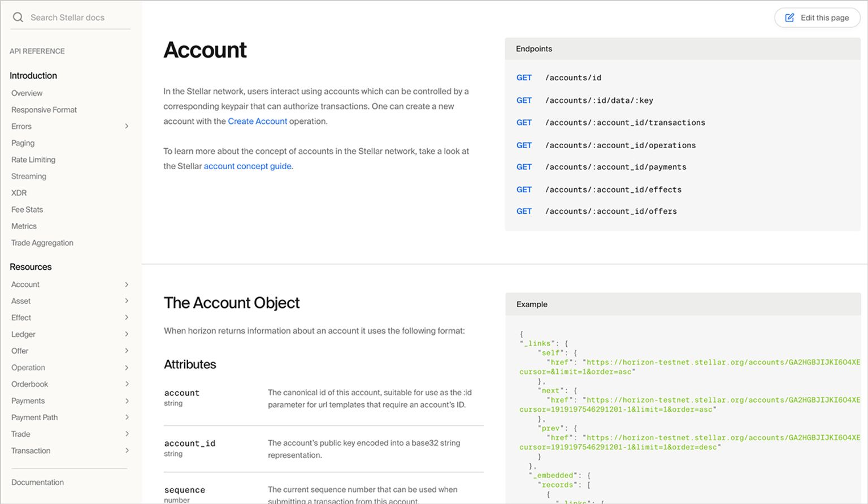Click the Edit this page button
The width and height of the screenshot is (868, 504).
click(817, 18)
